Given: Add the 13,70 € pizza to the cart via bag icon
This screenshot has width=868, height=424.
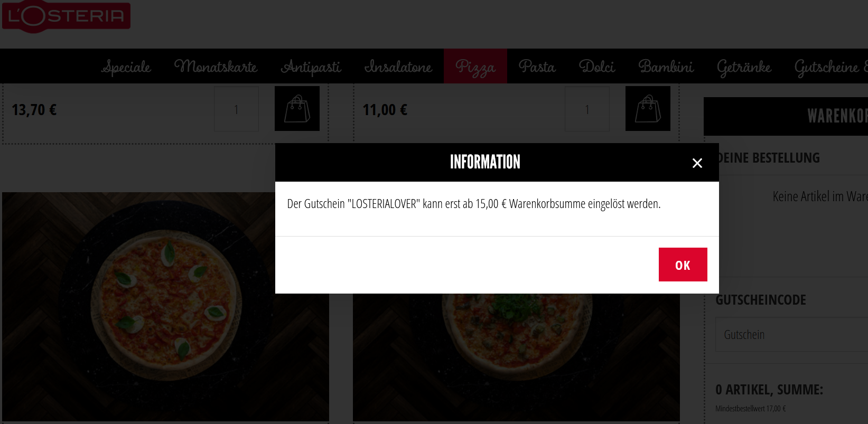Looking at the screenshot, I should coord(297,108).
